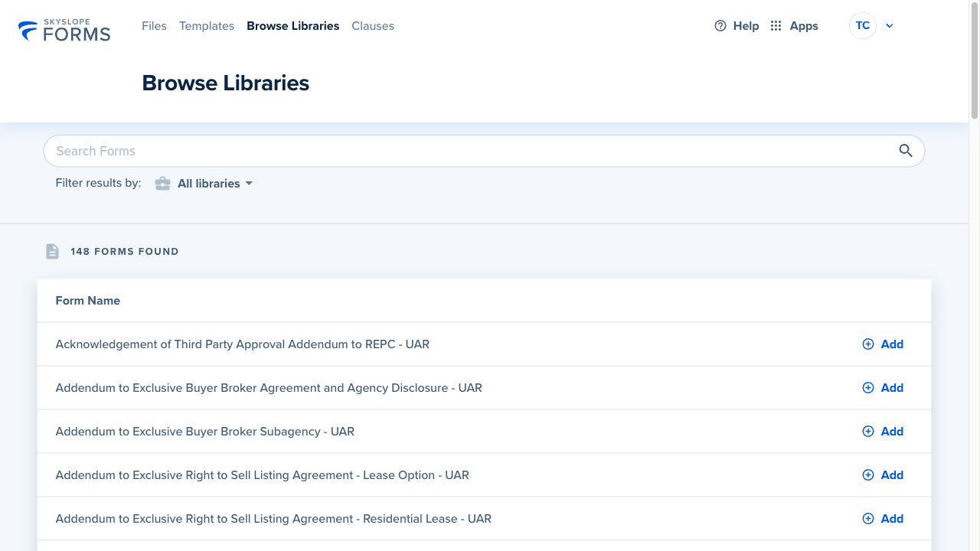The height and width of the screenshot is (551, 980).
Task: Click the TC user avatar
Action: [862, 26]
